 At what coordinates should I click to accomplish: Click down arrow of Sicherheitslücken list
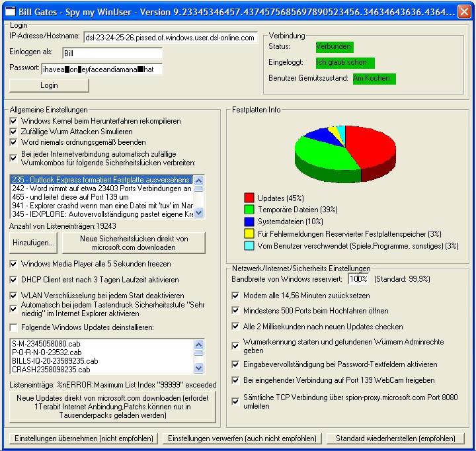199,213
